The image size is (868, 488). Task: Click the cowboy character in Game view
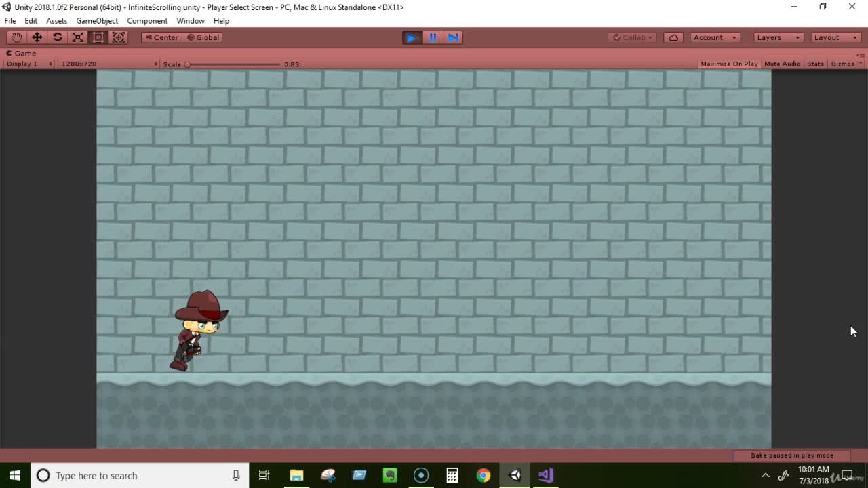(199, 331)
